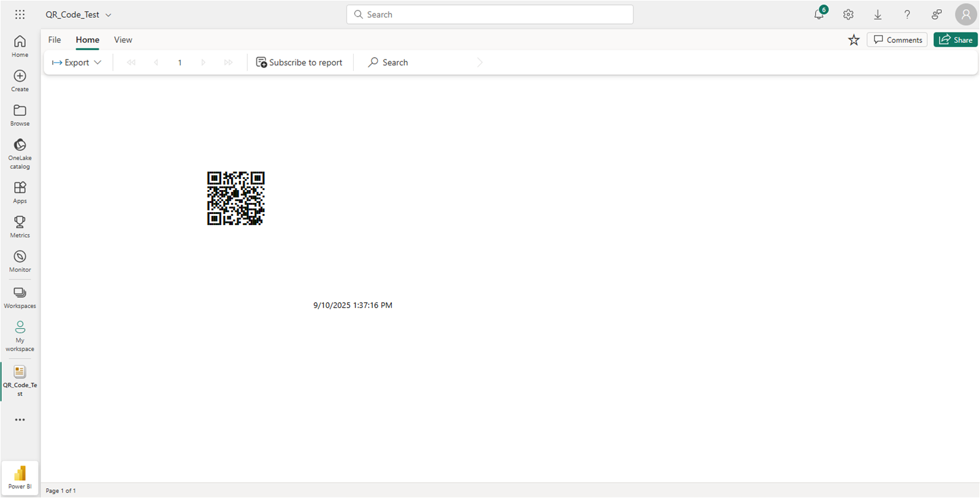Open the app launcher waffle grid
This screenshot has width=980, height=498.
tap(20, 14)
